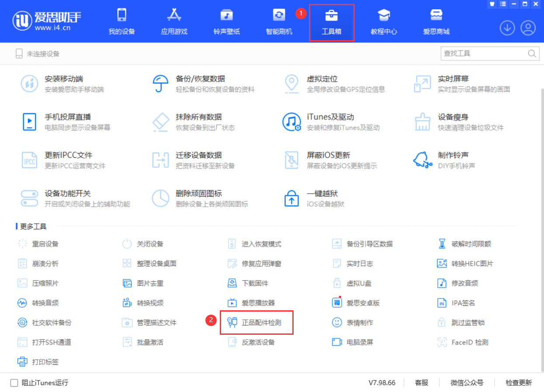The image size is (544, 392).
Task: Click the 破解时间限额 hourglass icon
Action: (x=442, y=244)
